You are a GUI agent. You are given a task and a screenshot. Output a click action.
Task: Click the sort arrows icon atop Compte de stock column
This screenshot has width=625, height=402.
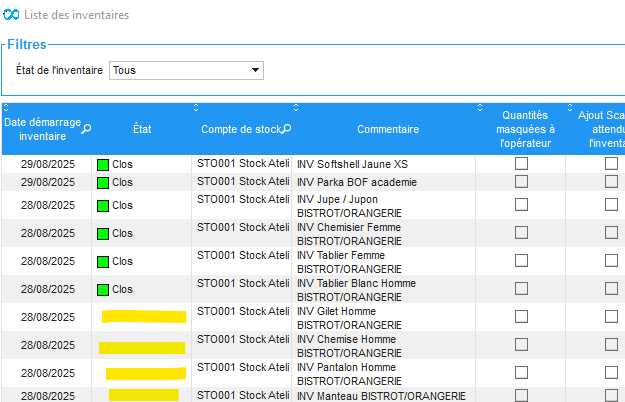tap(196, 108)
